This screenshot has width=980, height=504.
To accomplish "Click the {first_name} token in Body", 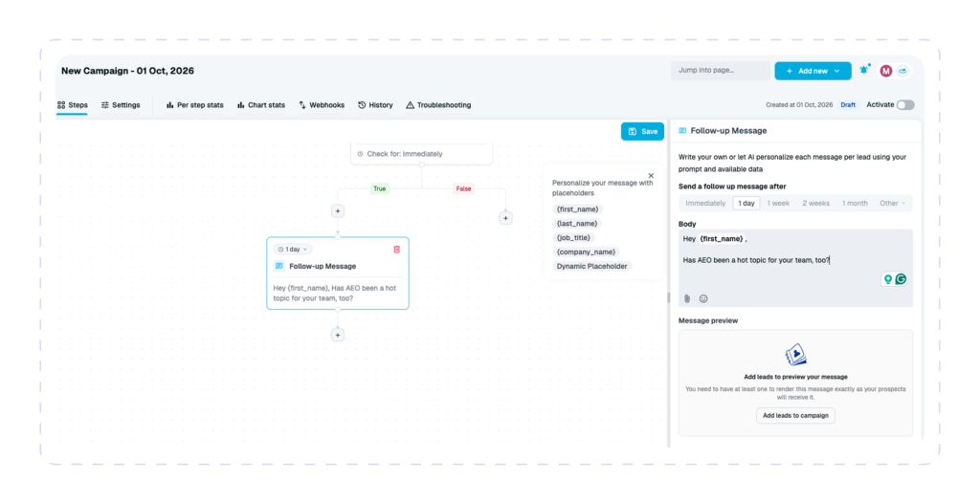I will [x=722, y=238].
